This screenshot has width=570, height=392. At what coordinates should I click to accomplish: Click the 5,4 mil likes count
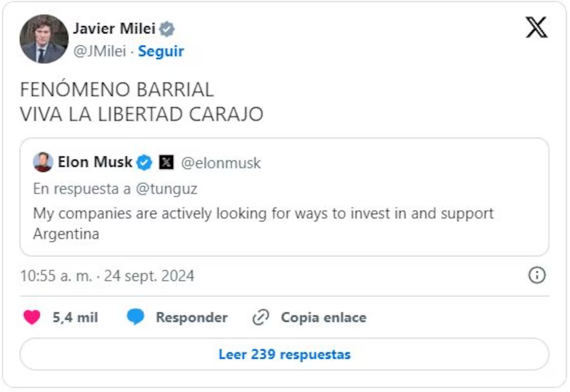click(x=75, y=317)
